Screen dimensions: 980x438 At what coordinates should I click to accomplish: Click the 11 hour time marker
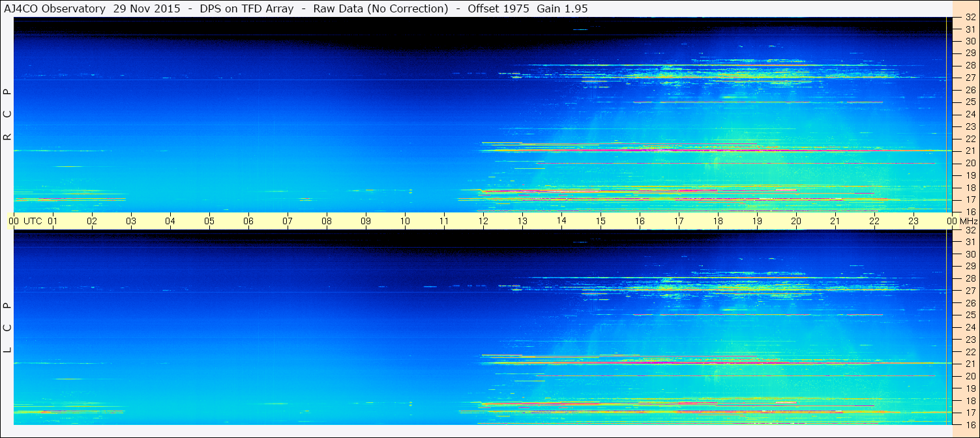tap(444, 221)
